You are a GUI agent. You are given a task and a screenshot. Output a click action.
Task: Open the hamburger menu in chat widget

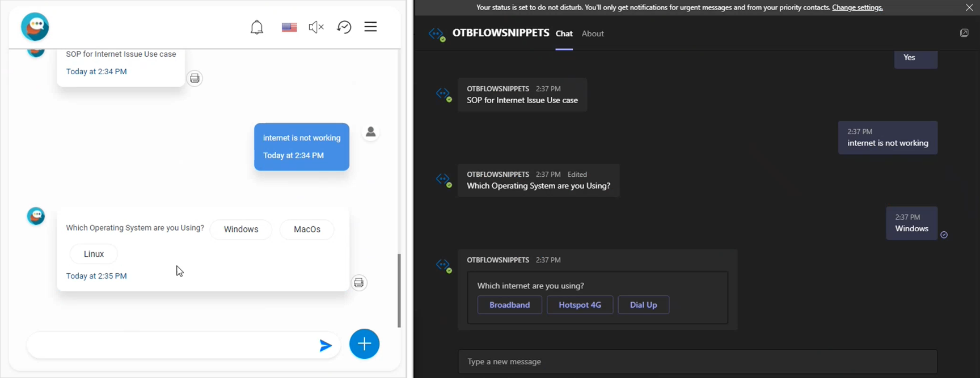[x=370, y=27]
